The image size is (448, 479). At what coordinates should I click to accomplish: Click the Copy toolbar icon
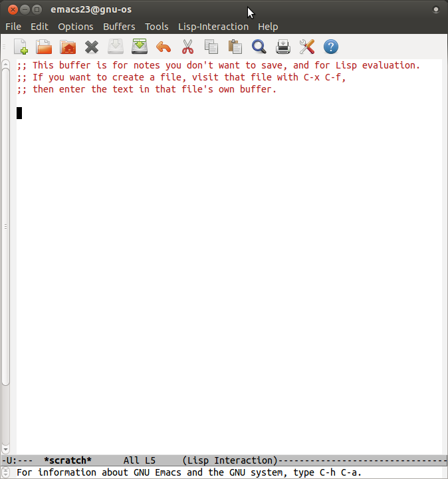point(211,47)
